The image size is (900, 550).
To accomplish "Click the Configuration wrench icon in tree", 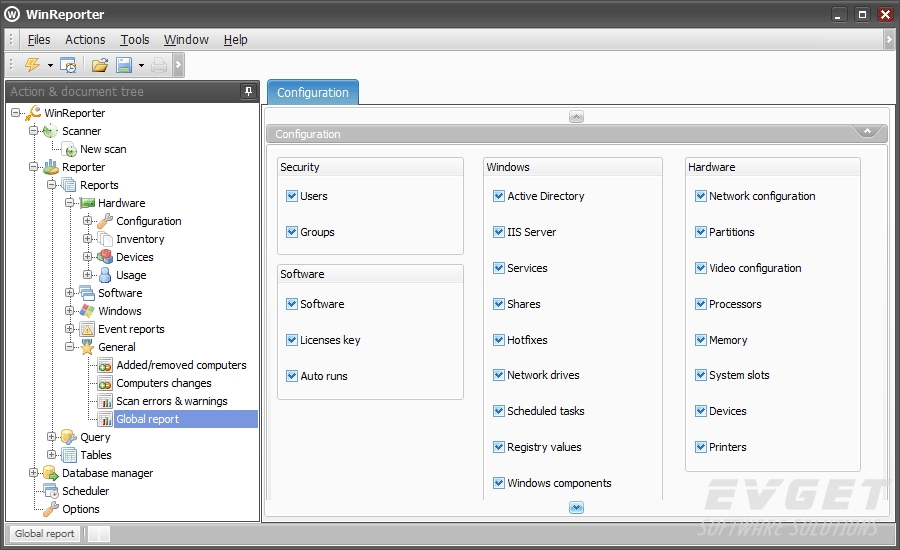I will pyautogui.click(x=105, y=221).
